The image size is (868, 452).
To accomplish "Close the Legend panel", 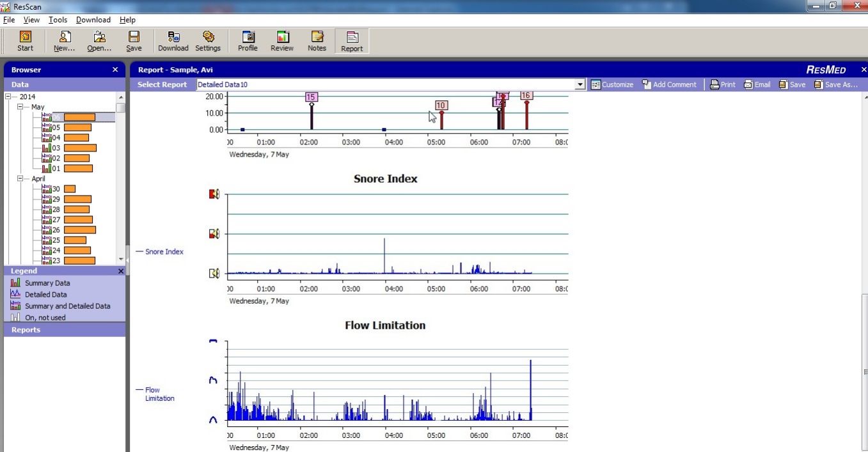I will tap(121, 271).
